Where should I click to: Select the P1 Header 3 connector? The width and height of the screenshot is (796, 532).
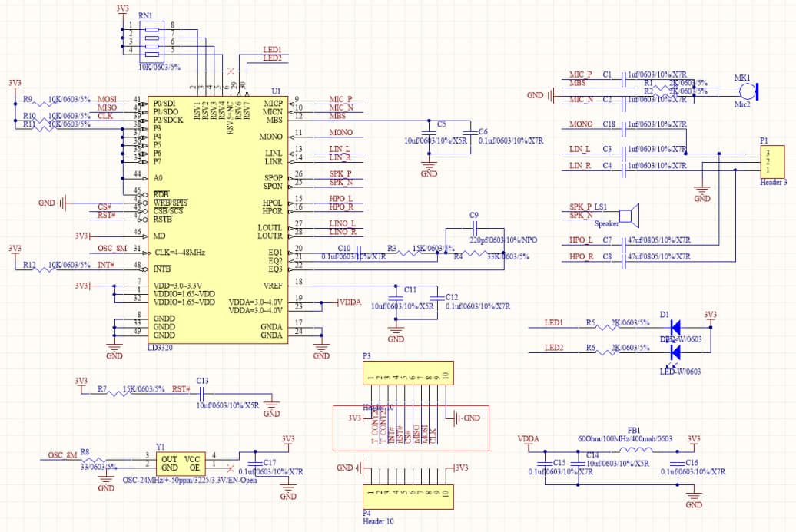pos(773,162)
